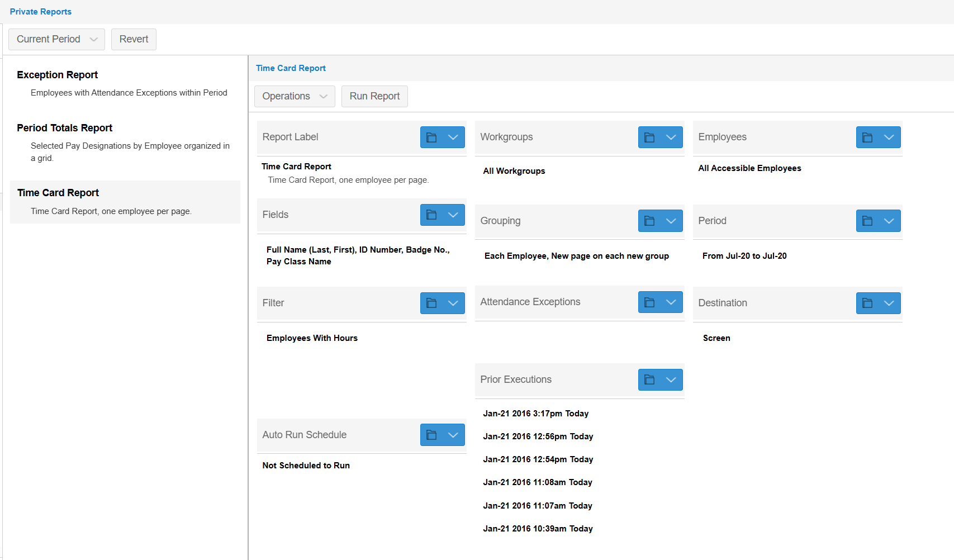Screen dimensions: 954x560
Task: Click the All Accessible Employees value
Action: point(749,169)
